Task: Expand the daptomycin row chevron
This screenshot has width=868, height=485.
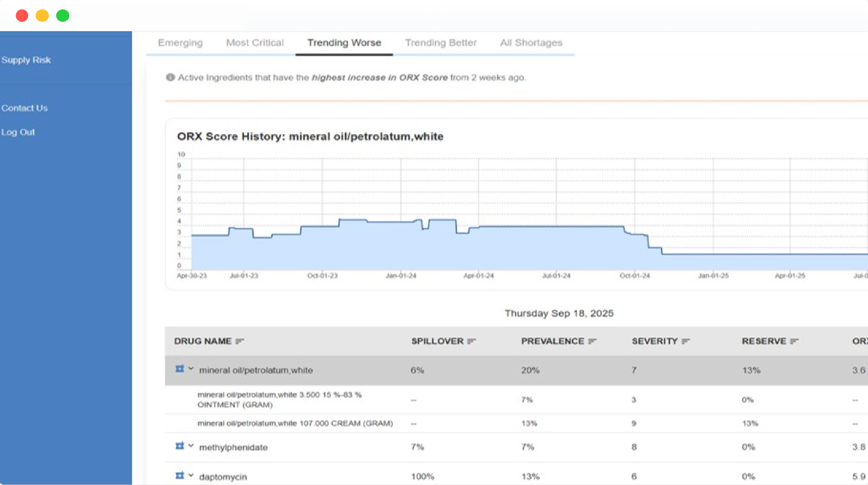Action: (x=191, y=475)
